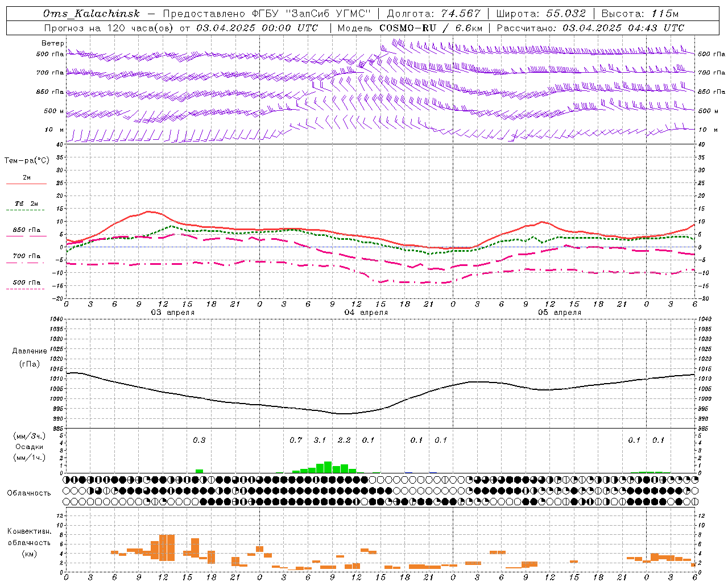Click the precipitation value 0.7
This screenshot has height=582, width=728.
(296, 440)
